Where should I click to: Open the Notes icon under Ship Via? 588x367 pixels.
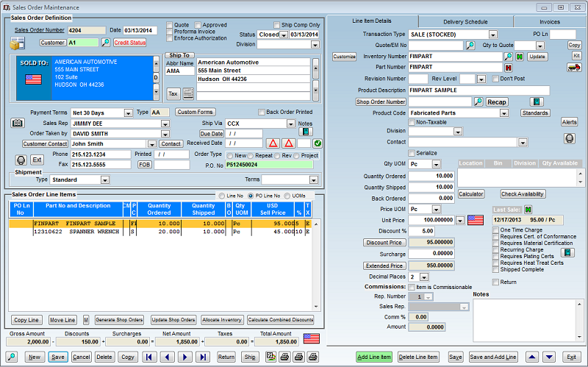305,132
